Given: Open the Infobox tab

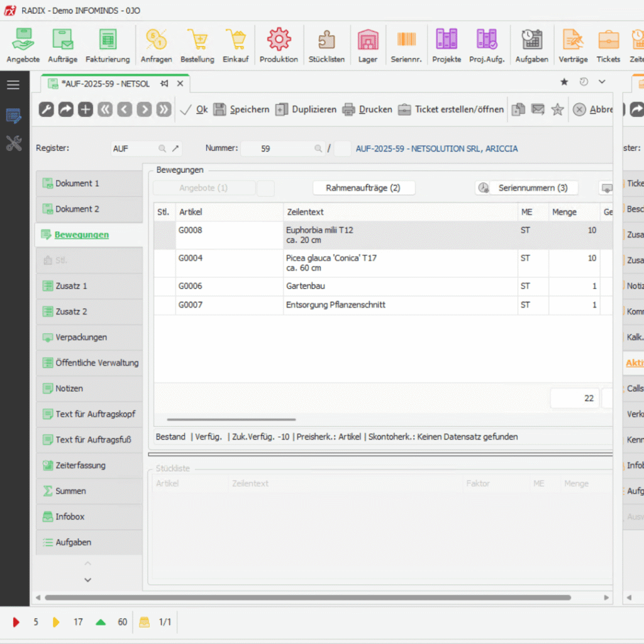Looking at the screenshot, I should click(x=89, y=517).
